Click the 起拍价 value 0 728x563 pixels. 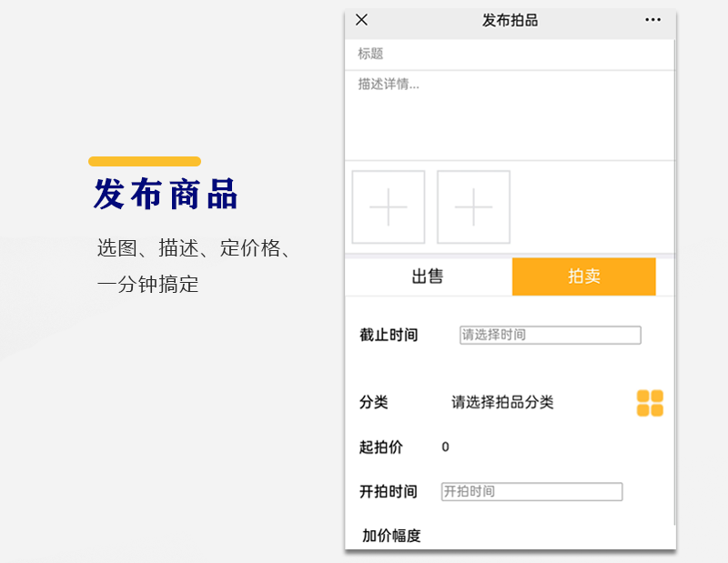pos(445,447)
